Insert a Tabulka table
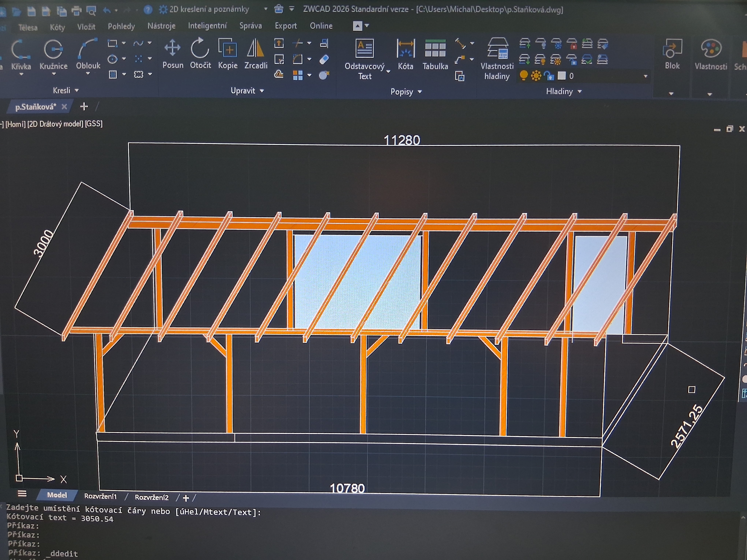Screen dimensions: 747x560 coord(435,54)
